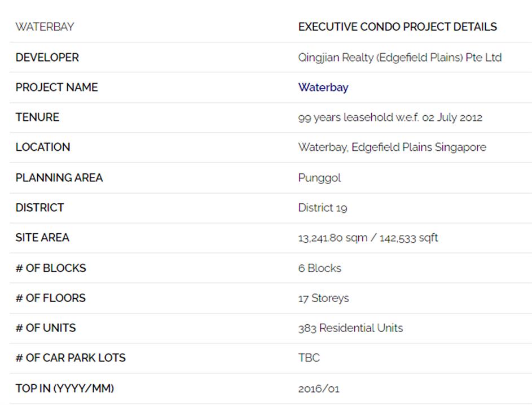
Task: Click the EXECUTIVE CONDO PROJECT DETAILS heading
Action: pyautogui.click(x=397, y=27)
